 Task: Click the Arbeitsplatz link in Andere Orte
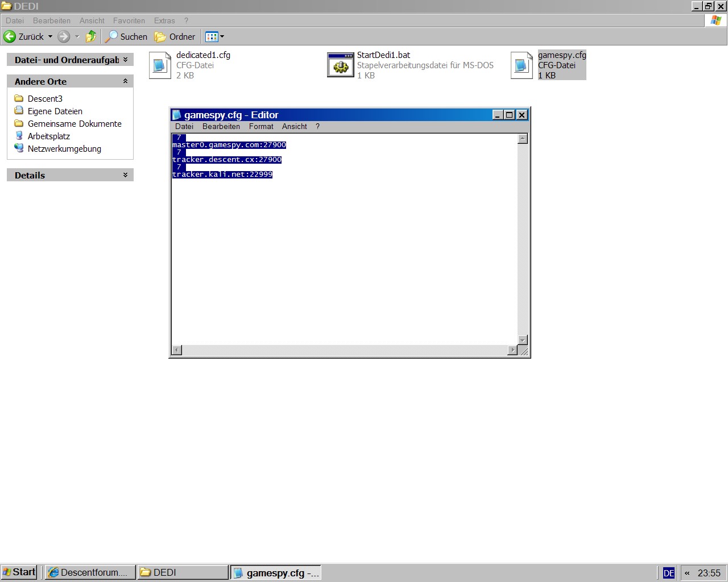point(49,136)
